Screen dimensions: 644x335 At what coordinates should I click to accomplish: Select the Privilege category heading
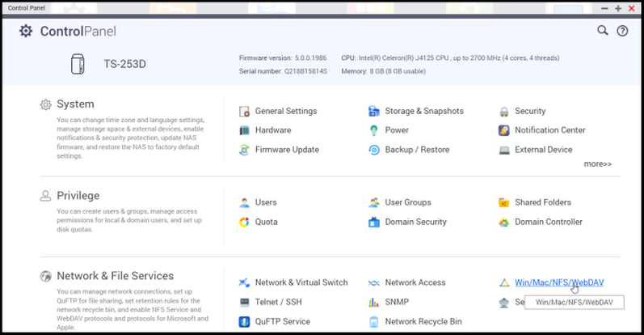click(78, 196)
